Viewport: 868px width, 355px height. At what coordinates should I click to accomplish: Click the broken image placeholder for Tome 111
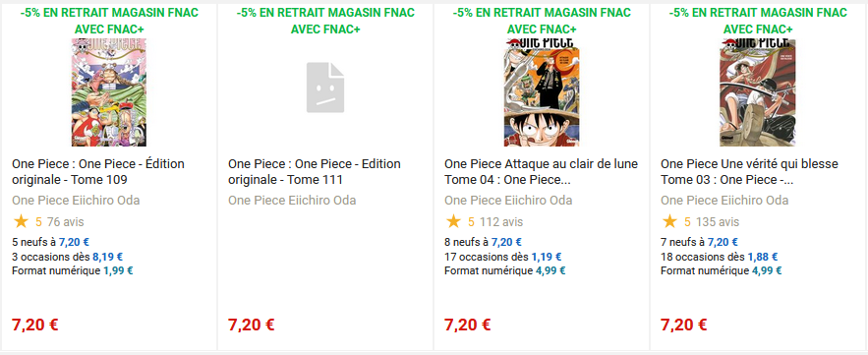pos(325,88)
